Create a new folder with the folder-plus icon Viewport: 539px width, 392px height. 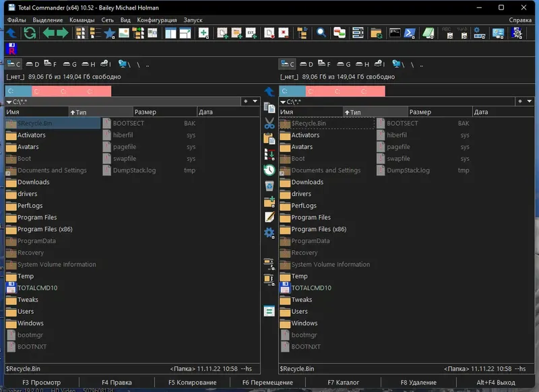click(269, 202)
